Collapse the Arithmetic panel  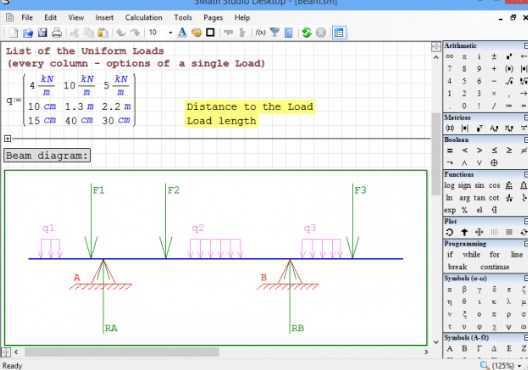[525, 45]
